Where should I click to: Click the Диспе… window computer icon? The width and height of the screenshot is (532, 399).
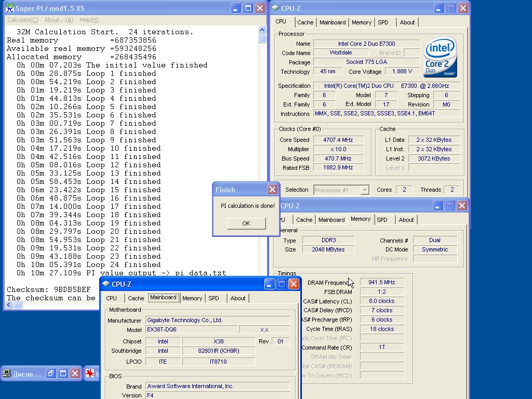coord(7,374)
